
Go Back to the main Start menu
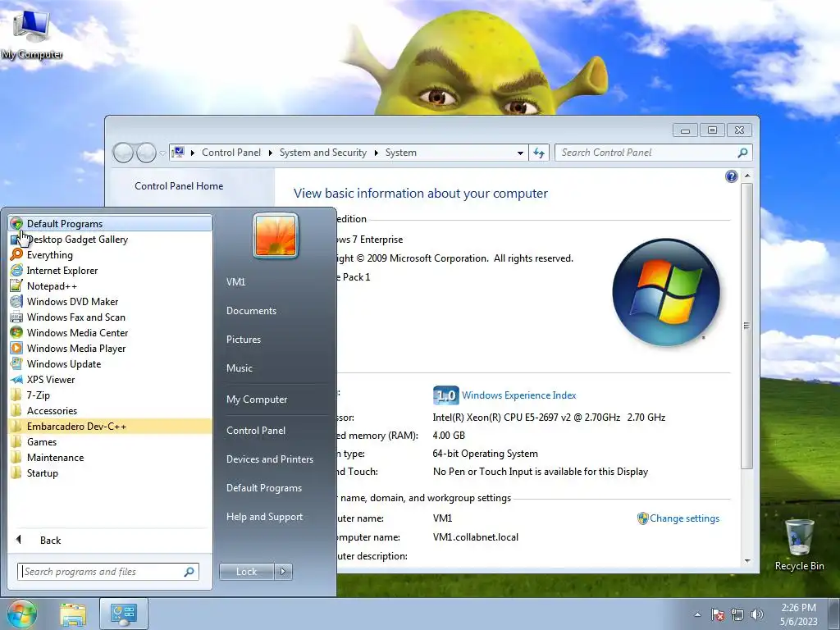(x=110, y=540)
